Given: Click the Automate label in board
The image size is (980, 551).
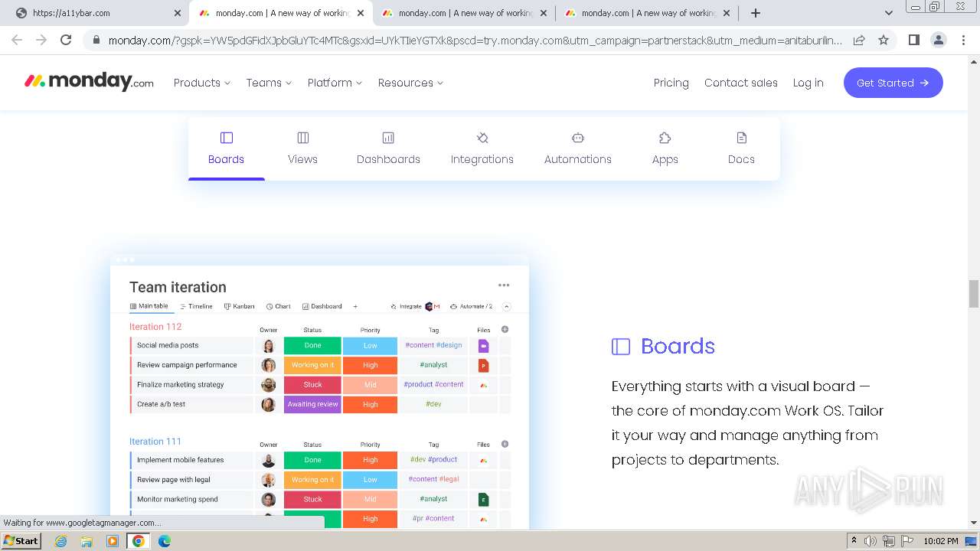Looking at the screenshot, I should (472, 306).
